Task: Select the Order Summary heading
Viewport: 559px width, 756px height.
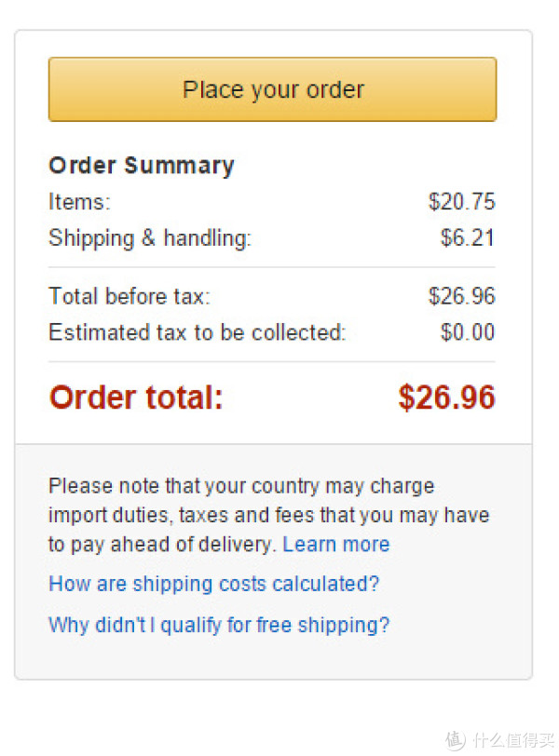Action: tap(142, 166)
